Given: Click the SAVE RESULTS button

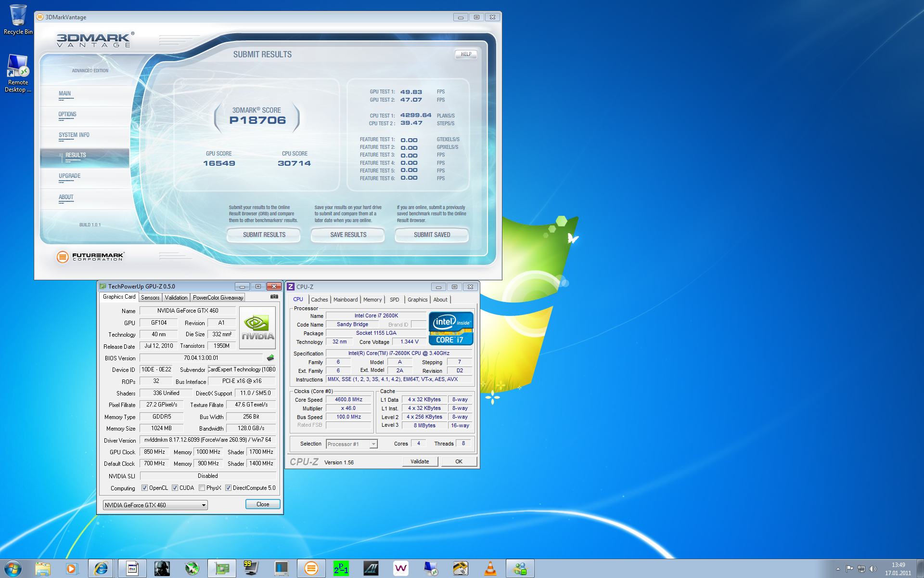Looking at the screenshot, I should (x=348, y=235).
